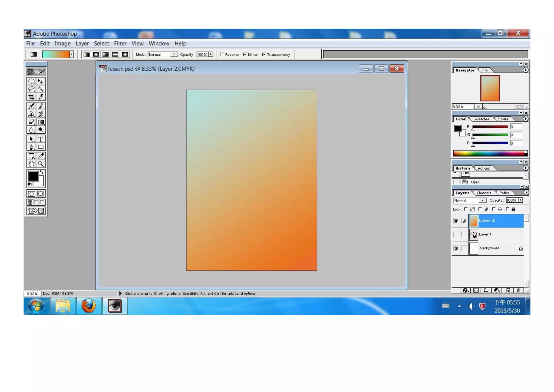Open Layers blend mode Normal dropdown
The width and height of the screenshot is (554, 392).
(x=470, y=200)
